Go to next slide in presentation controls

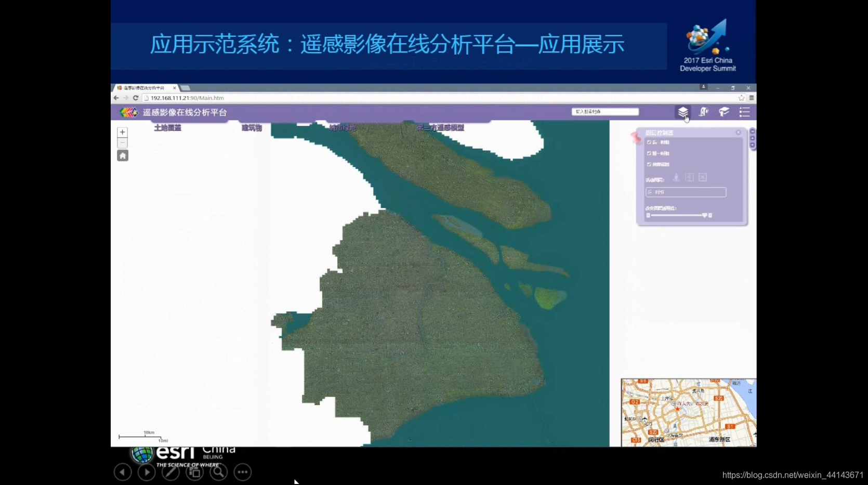click(x=147, y=472)
